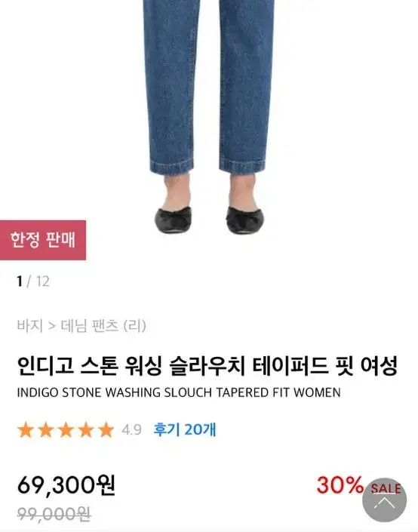Click the first orange rating star

point(26,430)
